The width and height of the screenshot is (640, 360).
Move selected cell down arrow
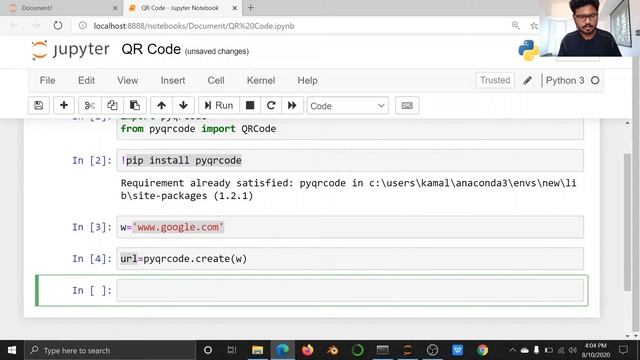(x=183, y=105)
